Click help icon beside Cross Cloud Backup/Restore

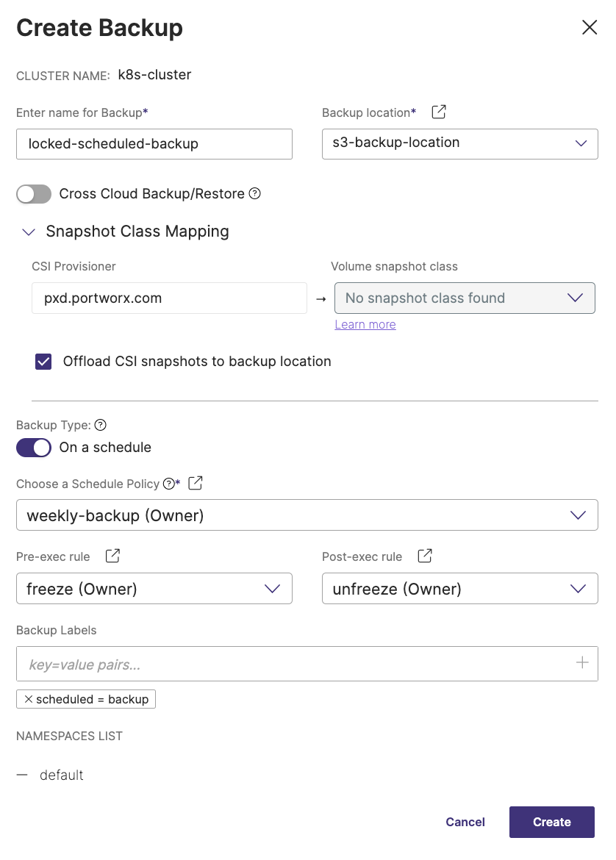tap(255, 194)
